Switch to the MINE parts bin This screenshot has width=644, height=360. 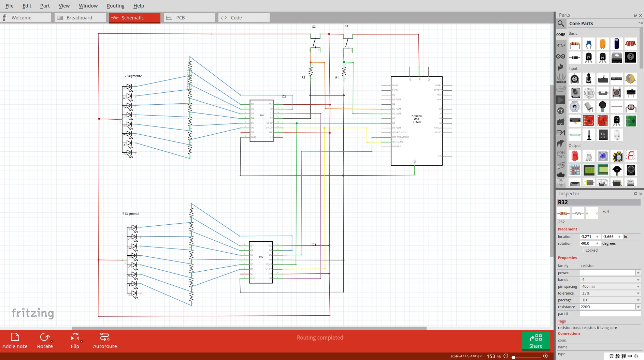point(561,46)
